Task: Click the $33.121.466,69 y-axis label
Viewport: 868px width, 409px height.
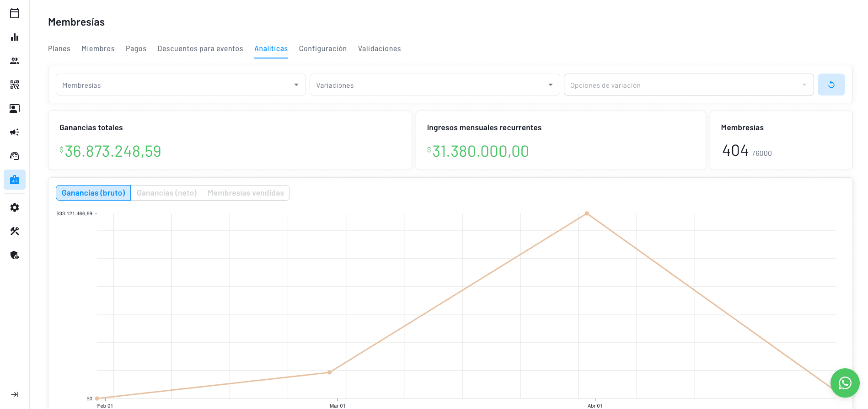Action: pos(75,213)
